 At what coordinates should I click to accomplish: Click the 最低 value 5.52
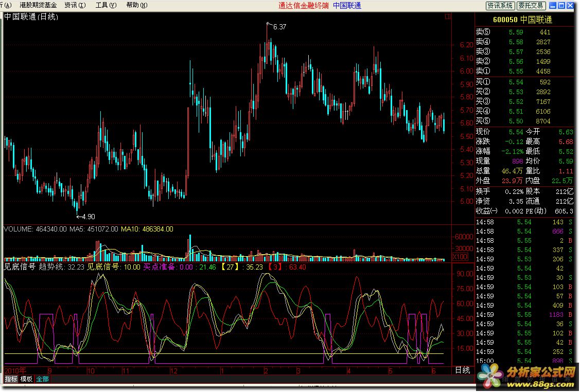pyautogui.click(x=566, y=151)
